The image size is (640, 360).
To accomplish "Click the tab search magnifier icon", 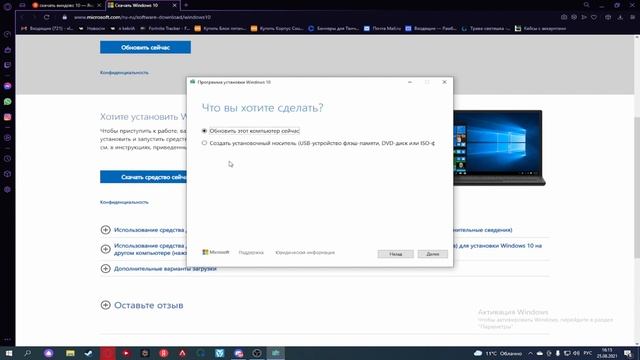I will [x=587, y=5].
